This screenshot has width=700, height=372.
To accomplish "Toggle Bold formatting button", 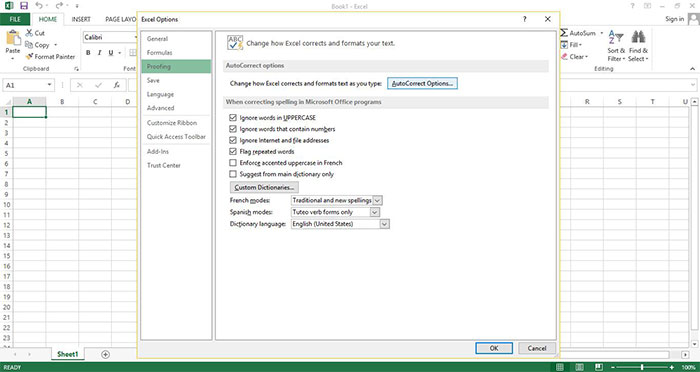I will [88, 53].
